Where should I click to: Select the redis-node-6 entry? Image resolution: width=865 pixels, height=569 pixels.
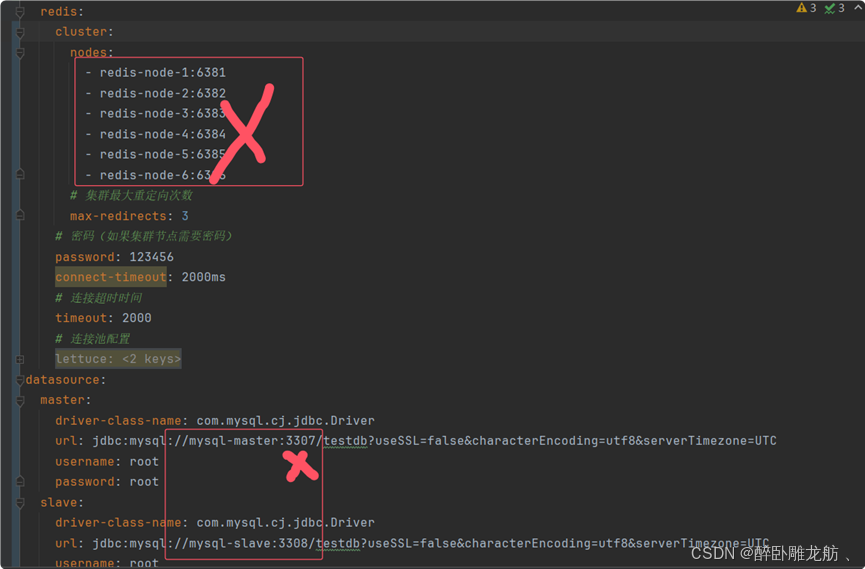[163, 175]
